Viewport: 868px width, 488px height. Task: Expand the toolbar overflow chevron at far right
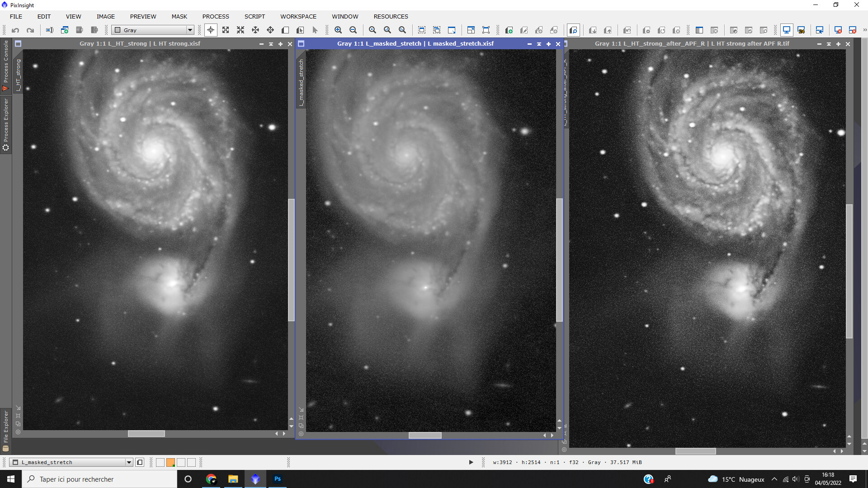[864, 30]
